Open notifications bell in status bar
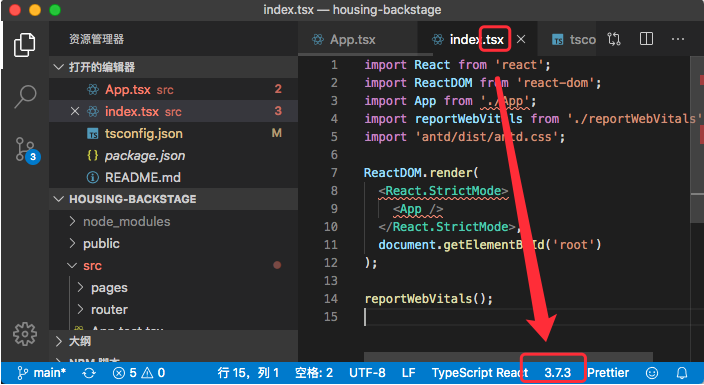 tap(682, 373)
